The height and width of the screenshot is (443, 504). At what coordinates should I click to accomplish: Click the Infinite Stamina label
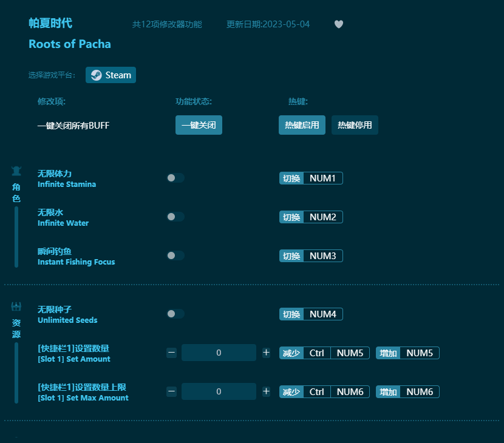[67, 184]
